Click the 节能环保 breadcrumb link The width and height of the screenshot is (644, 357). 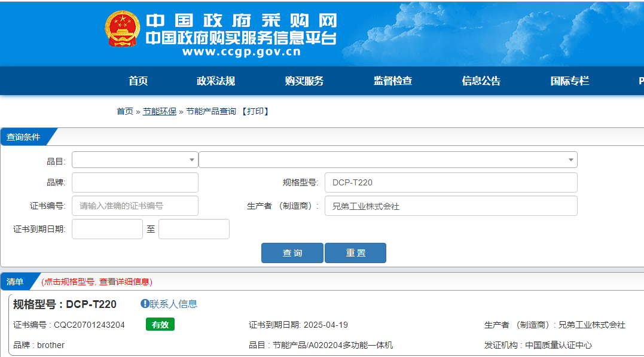160,111
